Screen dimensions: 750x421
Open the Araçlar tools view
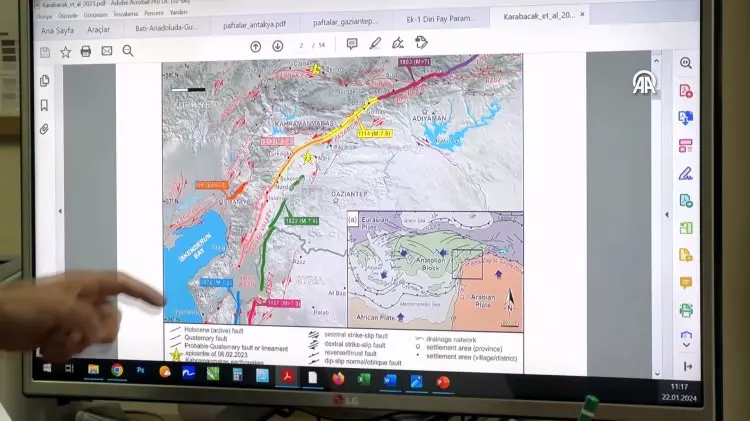(98, 30)
